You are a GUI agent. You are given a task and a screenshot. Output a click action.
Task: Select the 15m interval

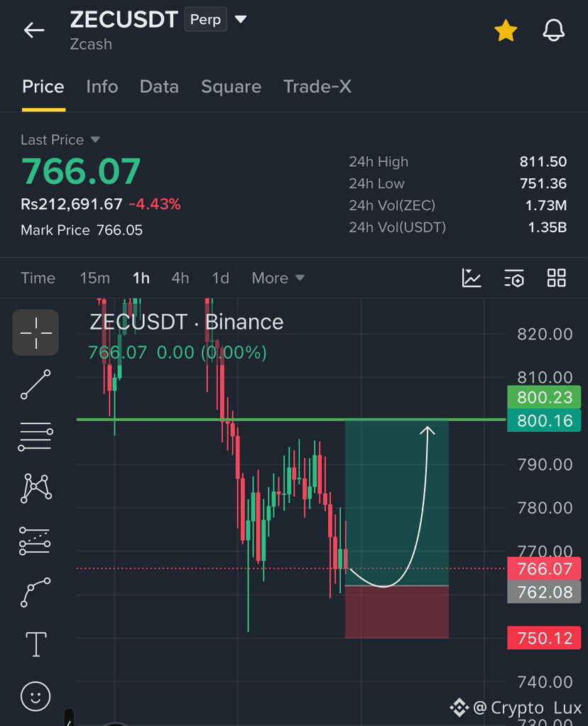95,278
